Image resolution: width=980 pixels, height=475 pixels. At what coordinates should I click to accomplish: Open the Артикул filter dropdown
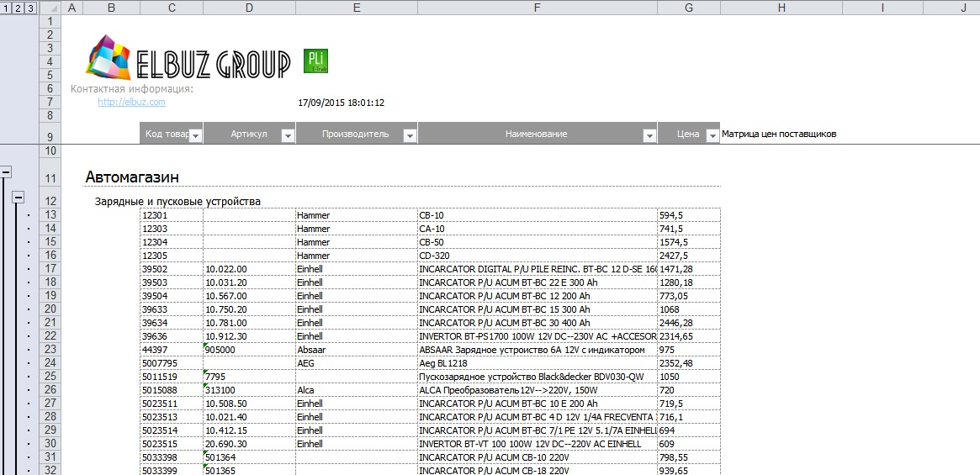coord(288,135)
